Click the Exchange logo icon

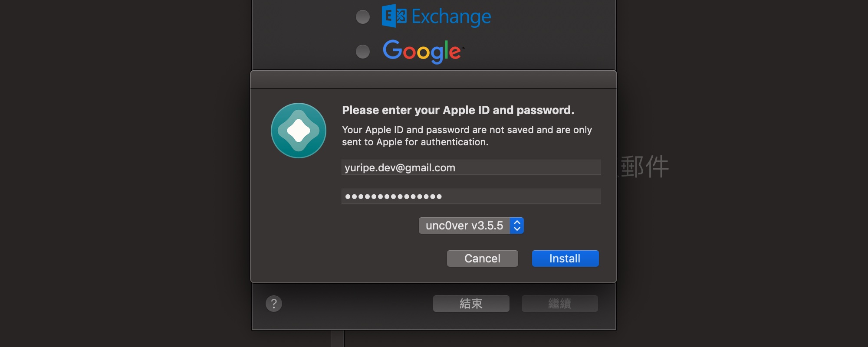394,16
